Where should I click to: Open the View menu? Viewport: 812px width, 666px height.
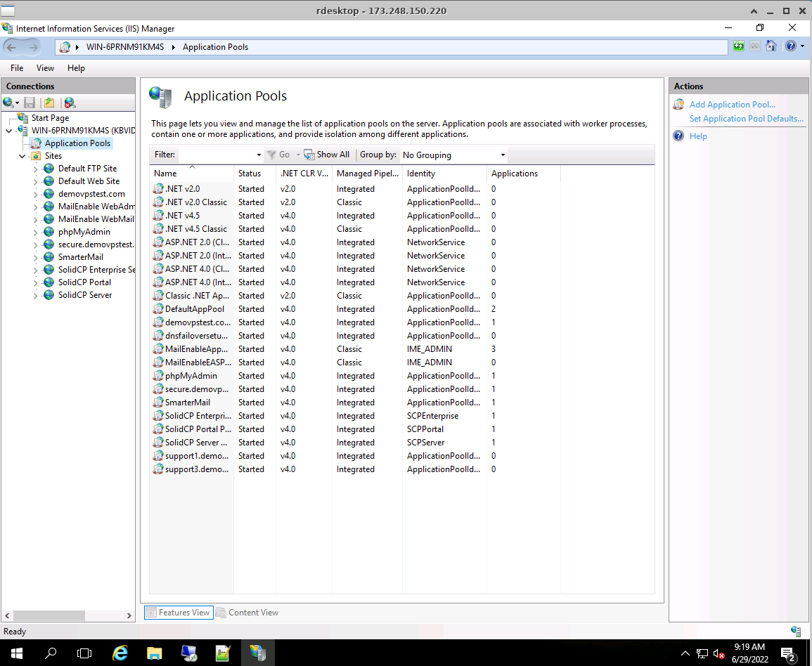coord(45,67)
